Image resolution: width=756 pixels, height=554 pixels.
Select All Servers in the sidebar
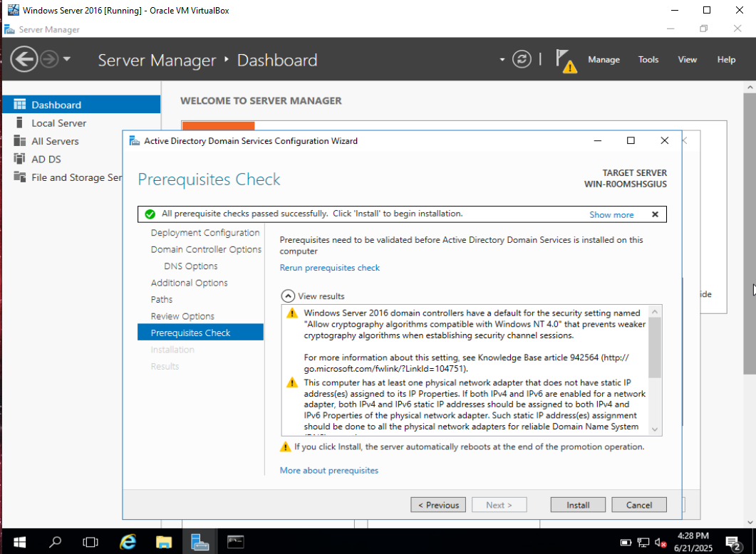pyautogui.click(x=81, y=141)
